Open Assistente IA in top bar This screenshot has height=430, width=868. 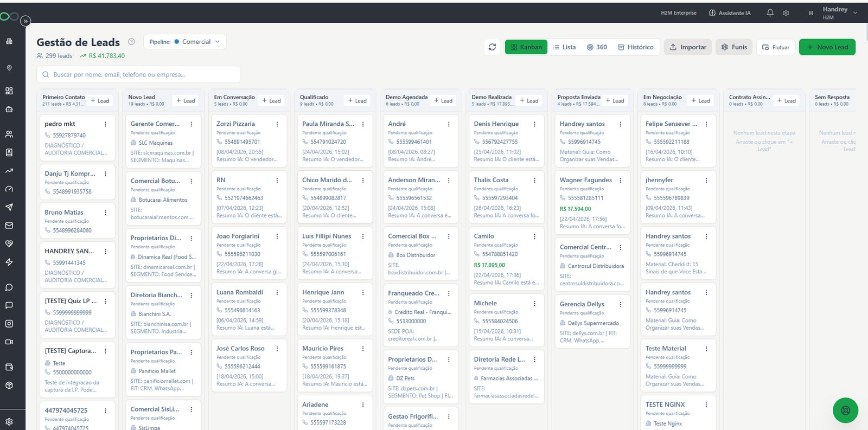730,13
